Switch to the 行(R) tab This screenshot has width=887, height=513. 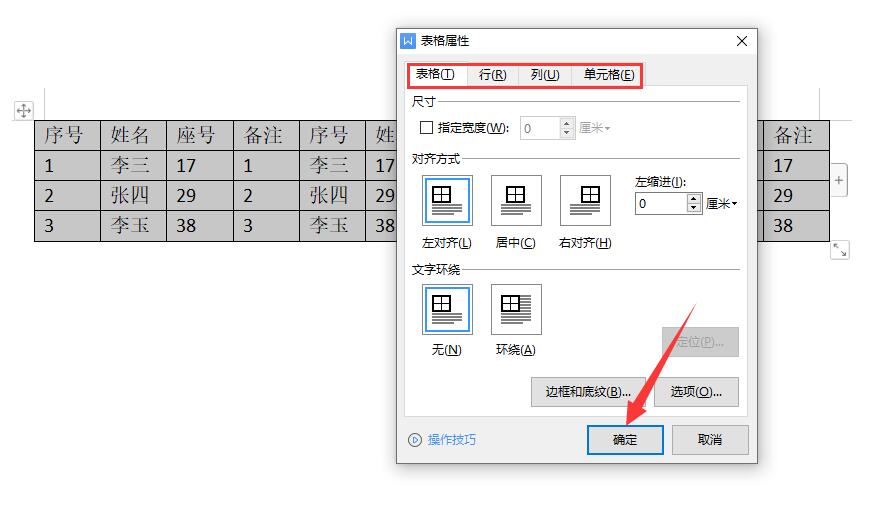(492, 75)
